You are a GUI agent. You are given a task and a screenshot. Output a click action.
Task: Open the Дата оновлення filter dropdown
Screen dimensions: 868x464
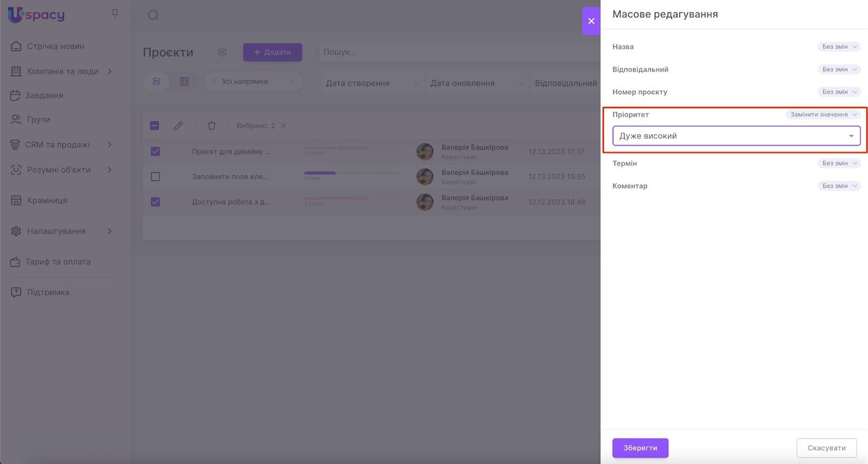tap(477, 83)
